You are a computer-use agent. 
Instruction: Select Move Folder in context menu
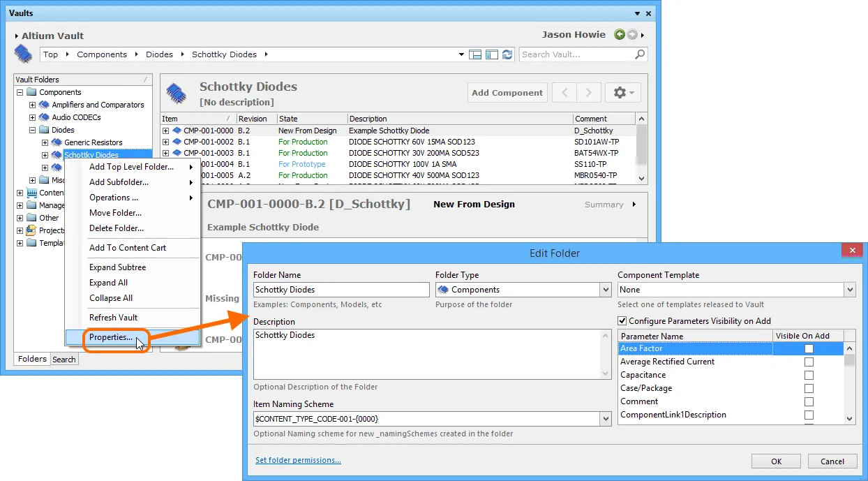[132, 213]
